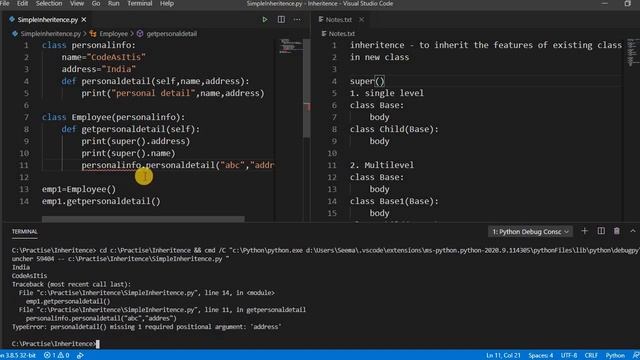640x360 pixels.
Task: Click the Python file icon on SimpleInheritence tab
Action: point(12,20)
